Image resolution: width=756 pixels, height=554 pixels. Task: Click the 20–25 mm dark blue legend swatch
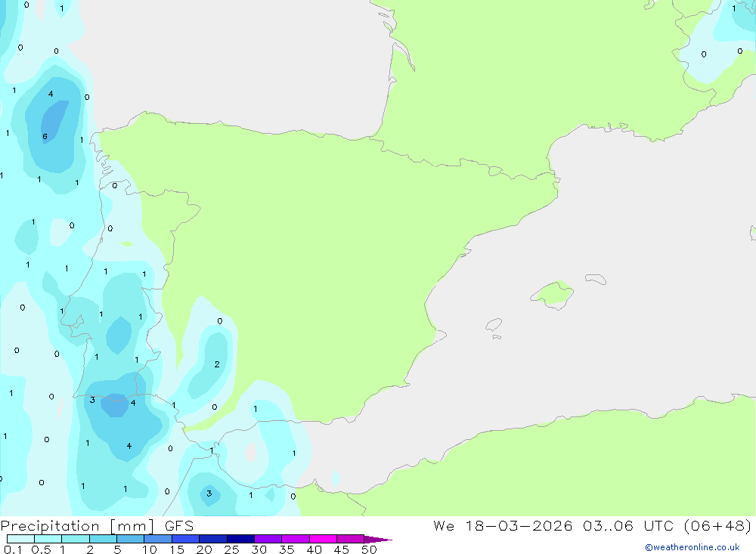pos(212,539)
